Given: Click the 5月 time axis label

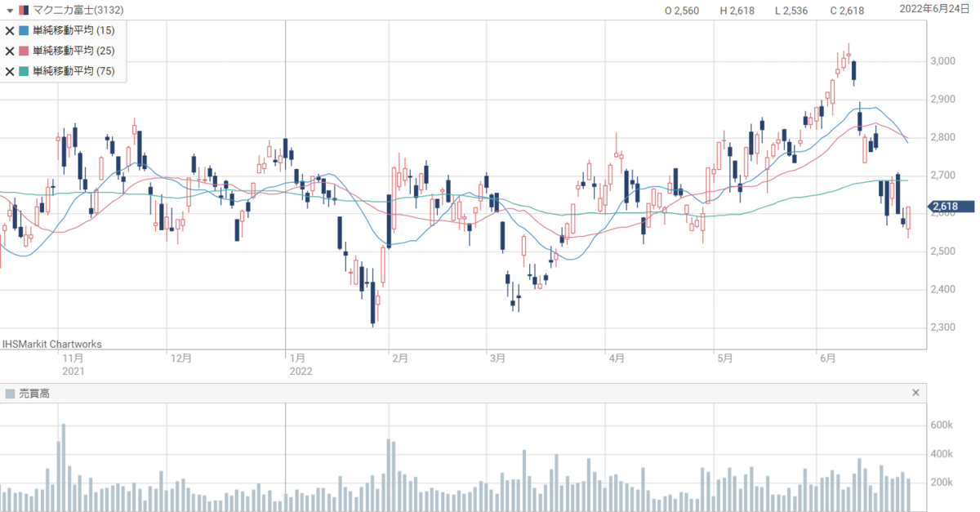Looking at the screenshot, I should 725,358.
